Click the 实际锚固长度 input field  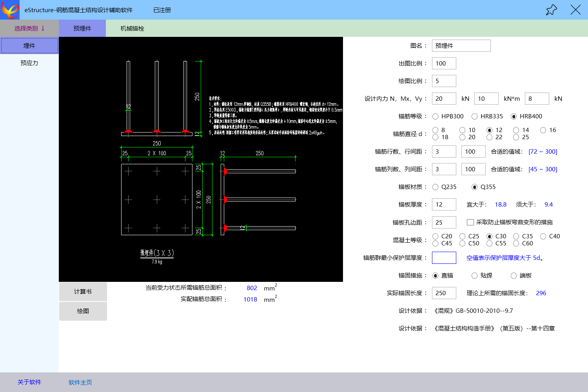(444, 293)
